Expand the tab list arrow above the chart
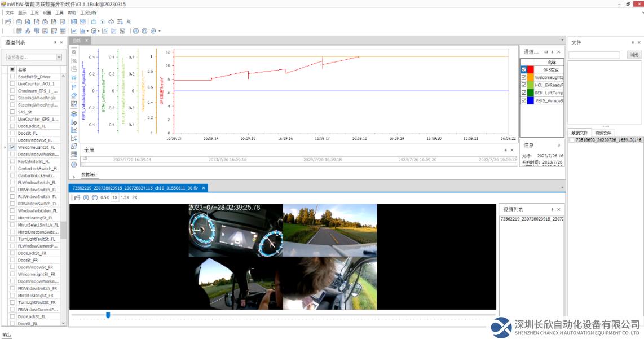This screenshot has height=339, width=644. [562, 41]
